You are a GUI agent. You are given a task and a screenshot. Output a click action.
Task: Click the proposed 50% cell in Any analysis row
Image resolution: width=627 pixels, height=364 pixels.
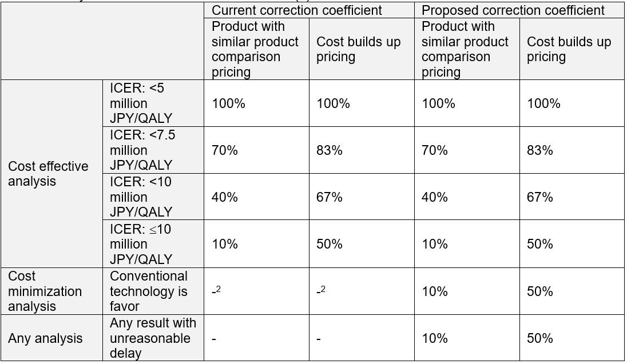tap(540, 338)
